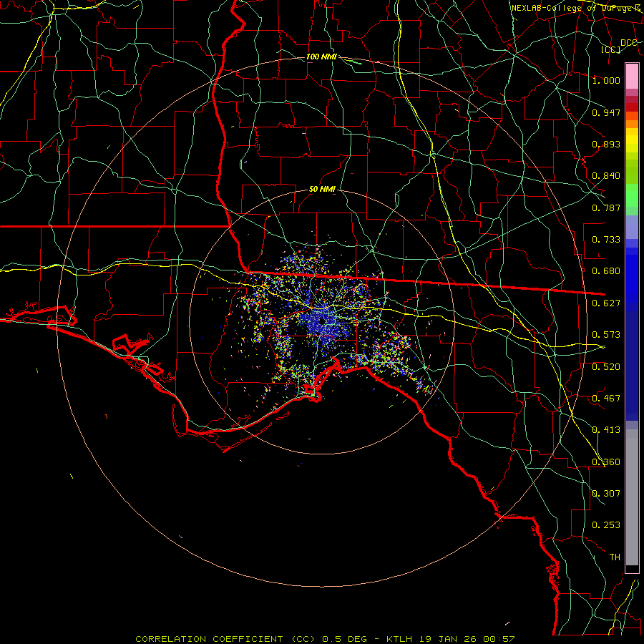
Task: Select the 0.787 legend value
Action: [606, 208]
